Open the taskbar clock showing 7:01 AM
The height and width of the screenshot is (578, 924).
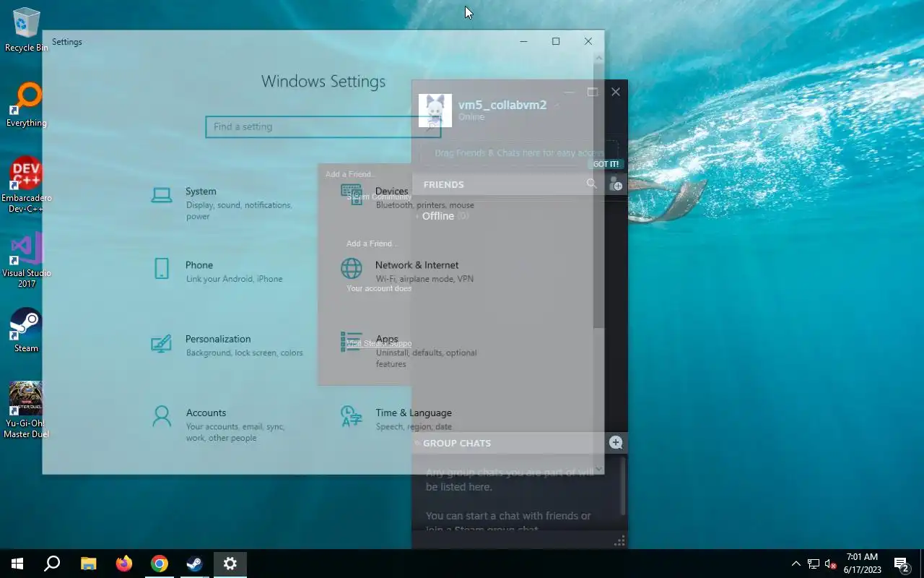click(x=863, y=564)
